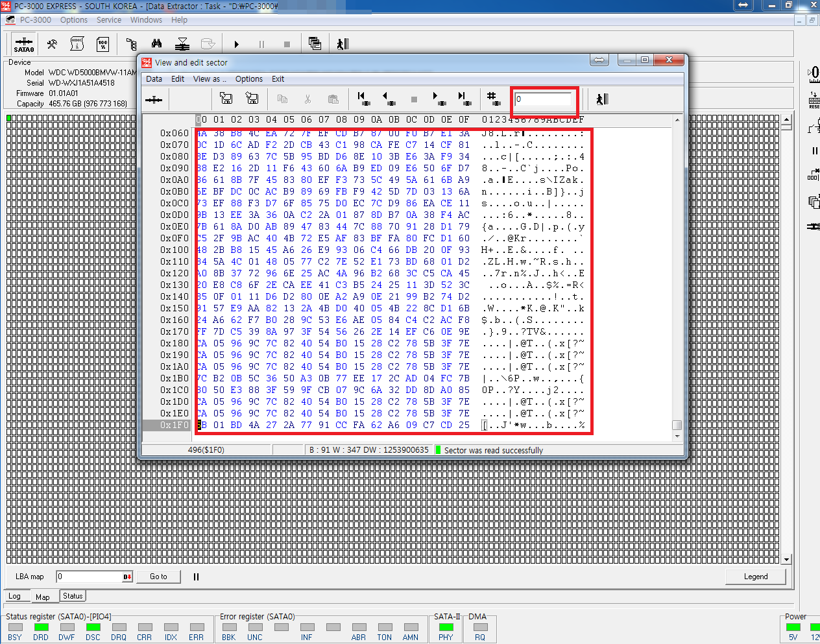Jump to the last sector
This screenshot has height=644, width=820.
tap(464, 99)
